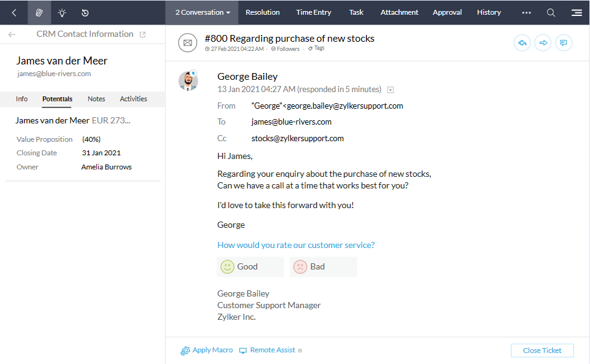Open the three-dots more options menu
Screen dimensions: 590x364
click(526, 12)
